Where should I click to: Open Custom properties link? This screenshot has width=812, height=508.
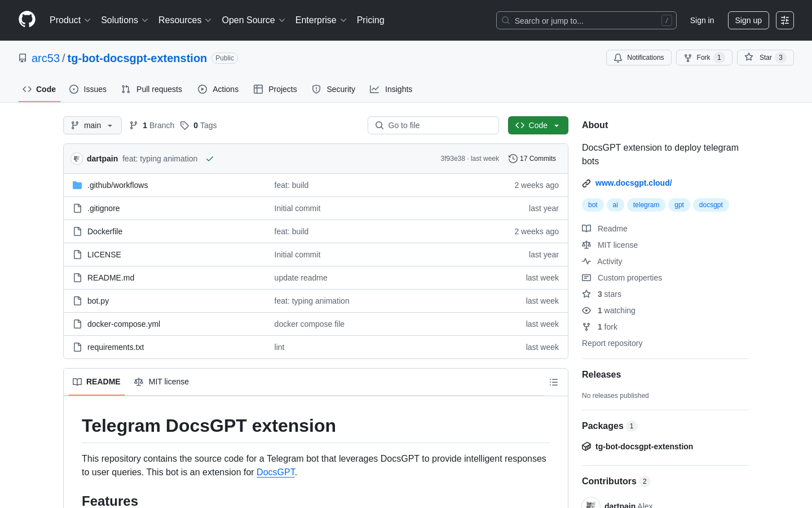[622, 278]
